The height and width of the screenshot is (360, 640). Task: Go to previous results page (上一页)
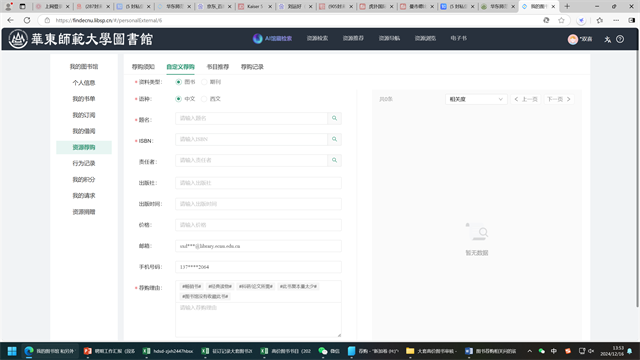[526, 99]
